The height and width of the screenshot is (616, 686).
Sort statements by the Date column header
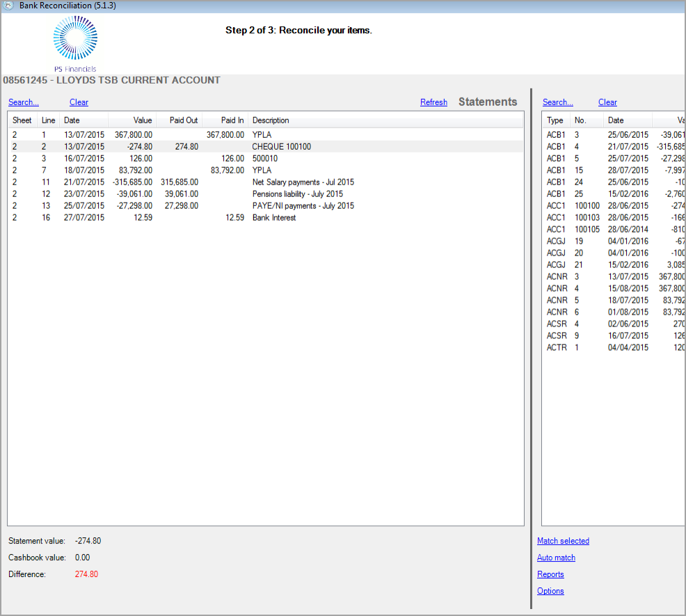83,120
